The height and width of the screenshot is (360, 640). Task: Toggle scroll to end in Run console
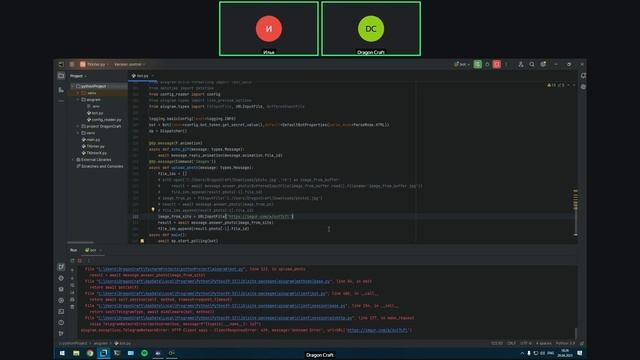[72, 293]
